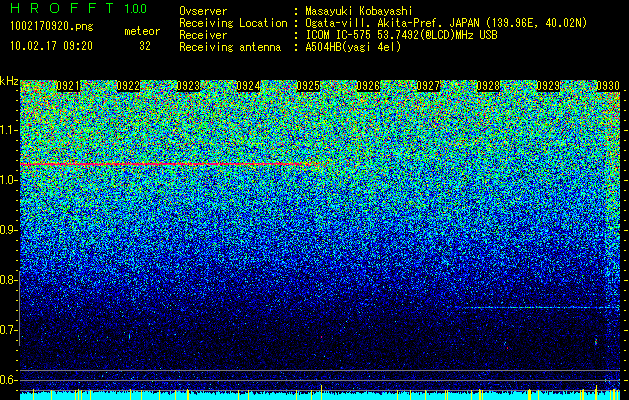Click the Ogata-vill. Akita-Pref. JAPAN location text

(446, 23)
